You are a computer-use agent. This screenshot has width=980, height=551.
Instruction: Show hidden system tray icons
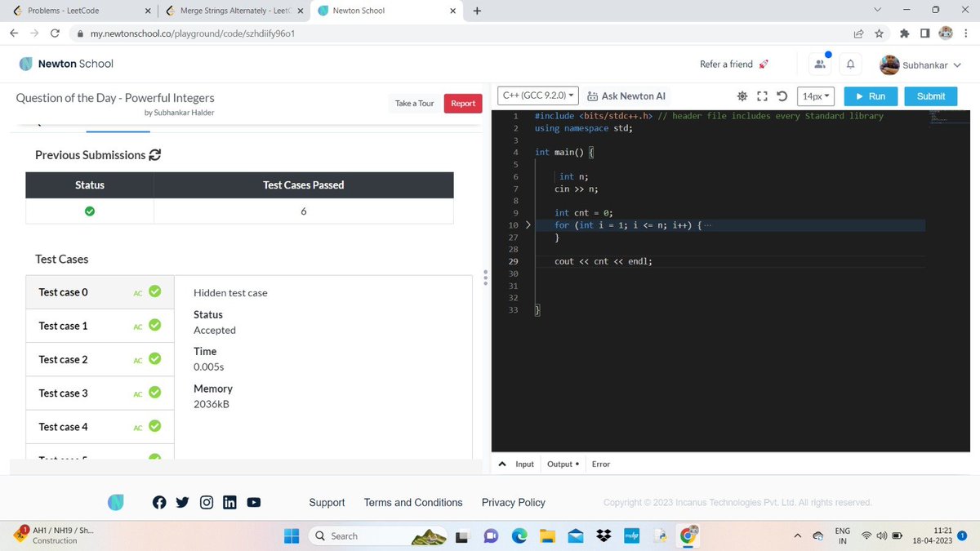(x=799, y=536)
